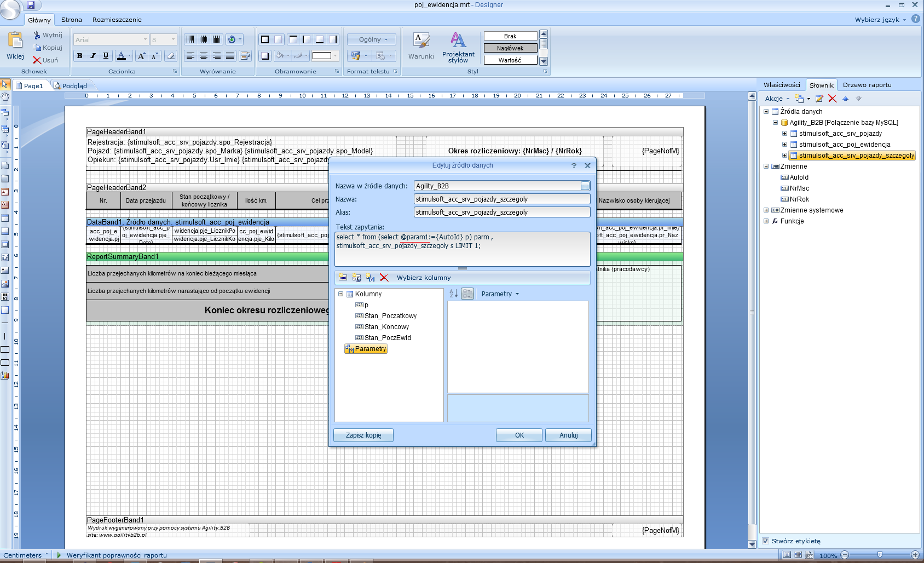Click the grow font size icon
924x563 pixels.
pos(141,55)
